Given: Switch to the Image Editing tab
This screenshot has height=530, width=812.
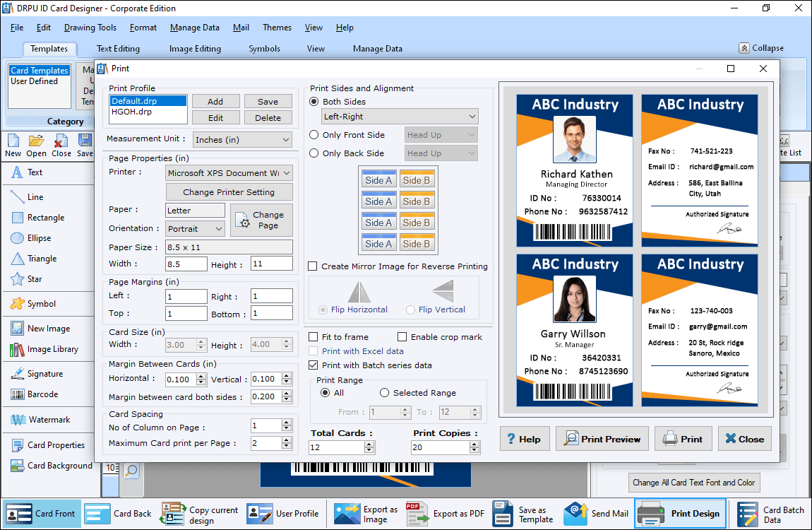Looking at the screenshot, I should tap(195, 49).
